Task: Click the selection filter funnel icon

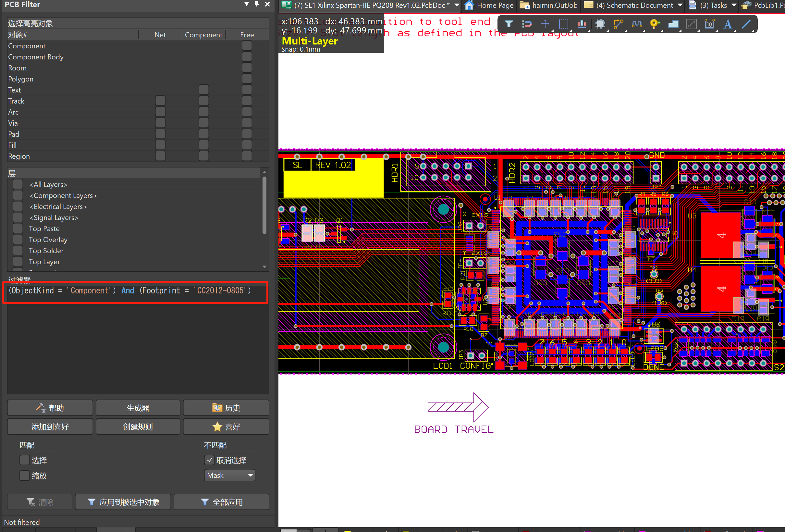Action: tap(509, 24)
